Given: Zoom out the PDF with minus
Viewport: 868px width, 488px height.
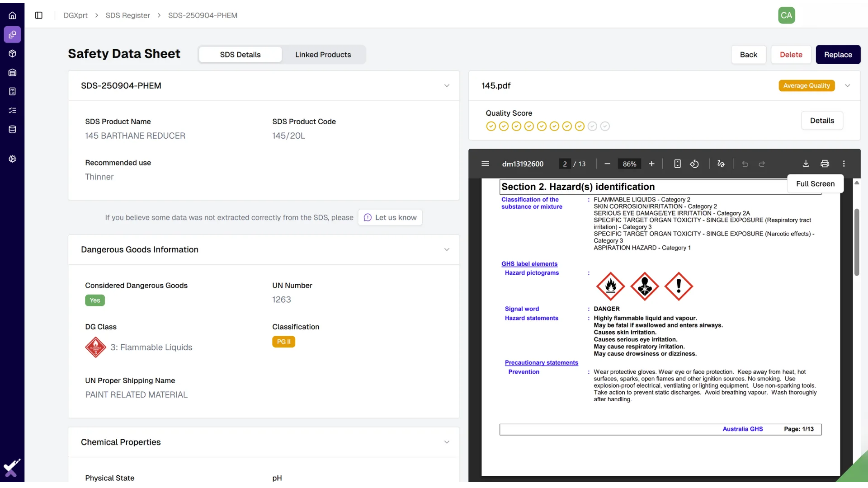Looking at the screenshot, I should pos(607,164).
